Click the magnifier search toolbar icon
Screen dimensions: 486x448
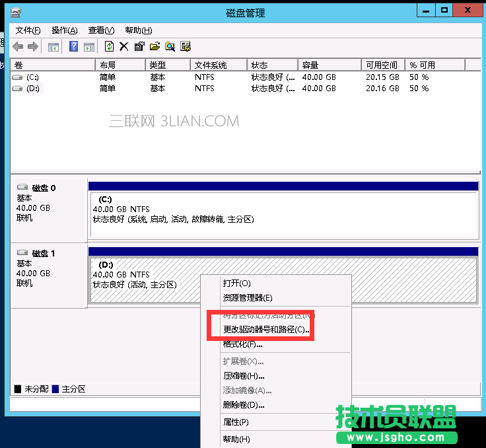(170, 46)
